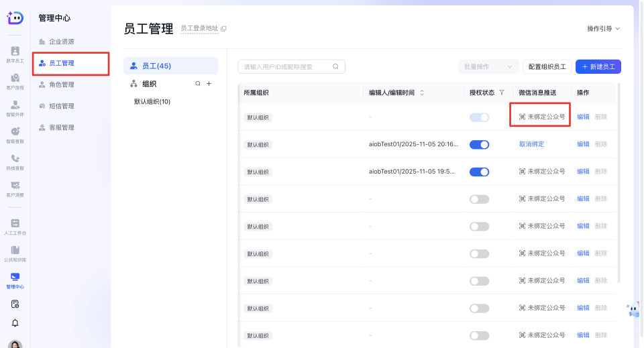Viewport: 644px width, 348px height.
Task: Go to 公共知识库 in the sidebar
Action: tap(15, 253)
